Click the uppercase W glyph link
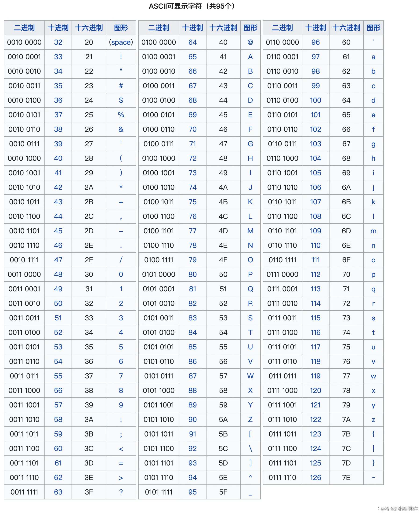Screen dimensions: 420x513 [x=250, y=376]
